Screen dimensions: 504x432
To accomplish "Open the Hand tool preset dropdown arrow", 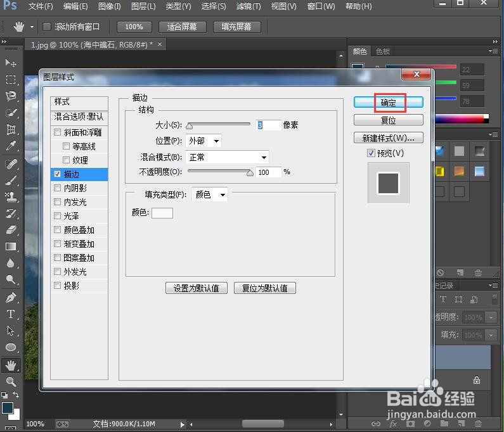I will (x=32, y=27).
